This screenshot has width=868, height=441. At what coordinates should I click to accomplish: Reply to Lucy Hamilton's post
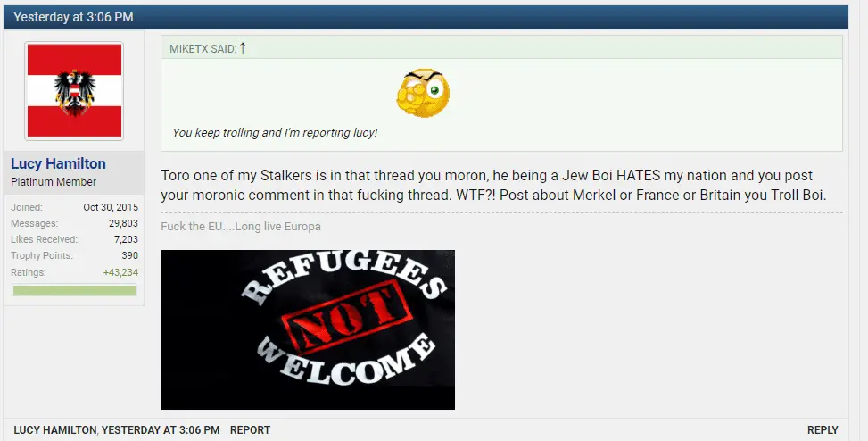tap(823, 430)
